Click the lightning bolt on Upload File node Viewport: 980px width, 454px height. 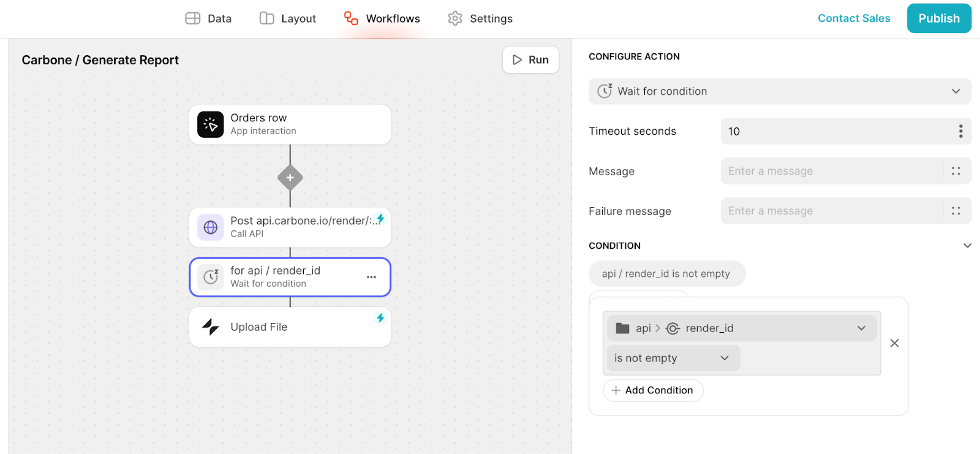[x=380, y=317]
